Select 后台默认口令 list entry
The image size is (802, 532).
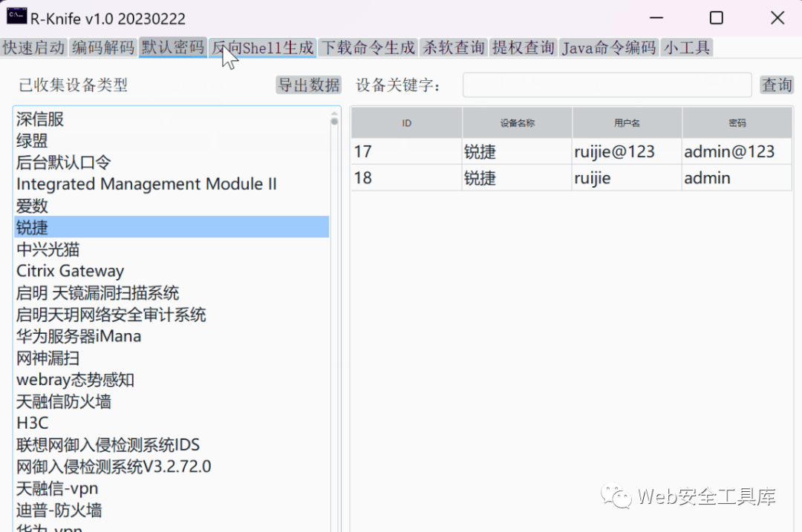172,162
